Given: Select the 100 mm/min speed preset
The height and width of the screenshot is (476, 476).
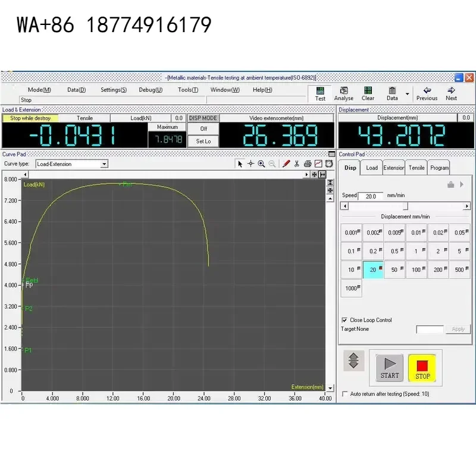Looking at the screenshot, I should pos(416,270).
